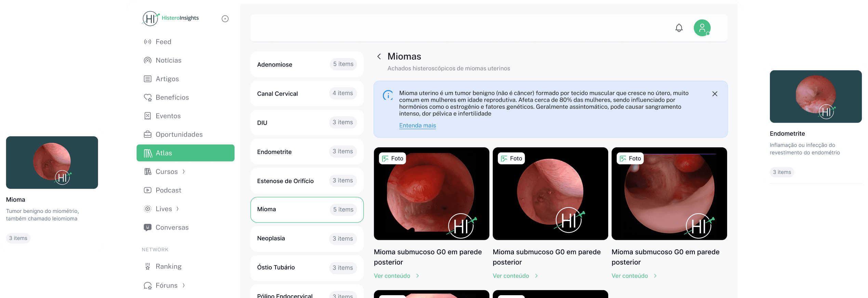The height and width of the screenshot is (298, 868).
Task: Click Foto badge on second photo
Action: pyautogui.click(x=511, y=159)
